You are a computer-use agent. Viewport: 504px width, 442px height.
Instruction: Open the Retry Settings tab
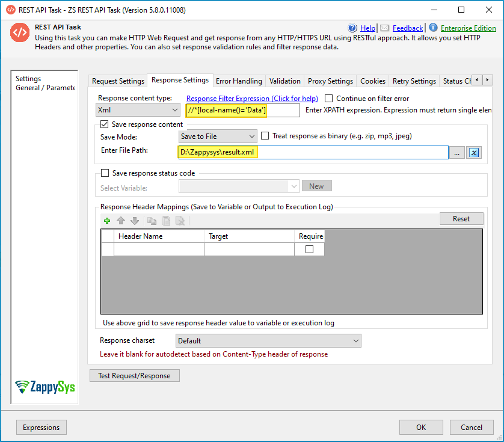tap(414, 81)
